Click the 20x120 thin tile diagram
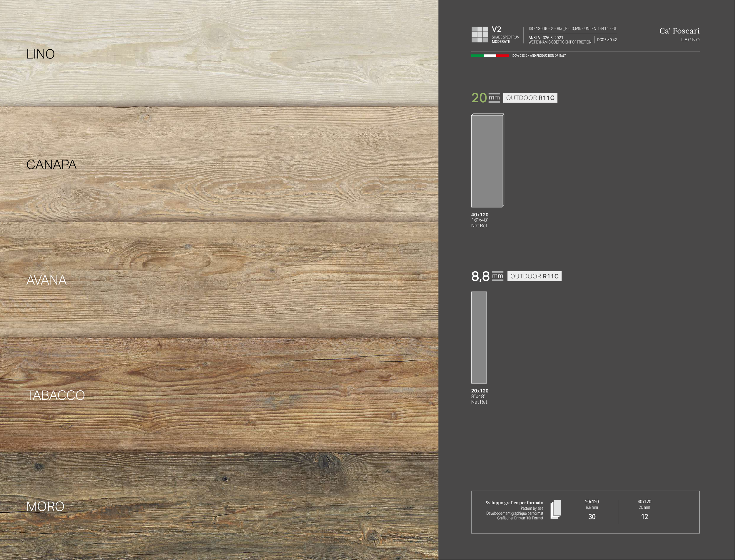Image resolution: width=735 pixels, height=560 pixels. click(479, 337)
